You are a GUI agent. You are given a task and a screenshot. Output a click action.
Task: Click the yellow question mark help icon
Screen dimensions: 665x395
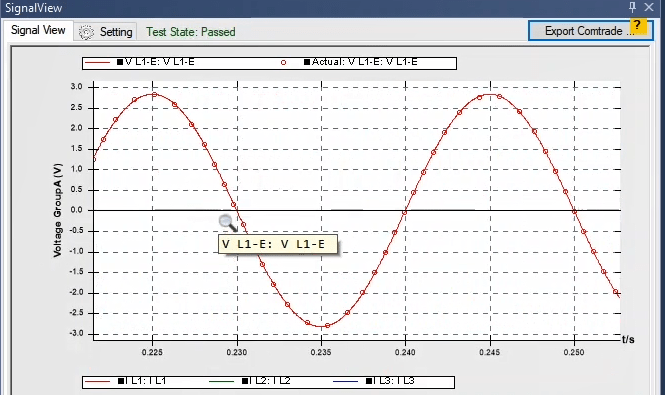point(638,26)
